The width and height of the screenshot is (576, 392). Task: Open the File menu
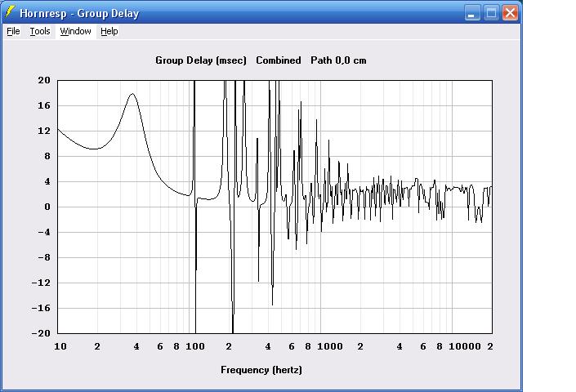coord(13,32)
